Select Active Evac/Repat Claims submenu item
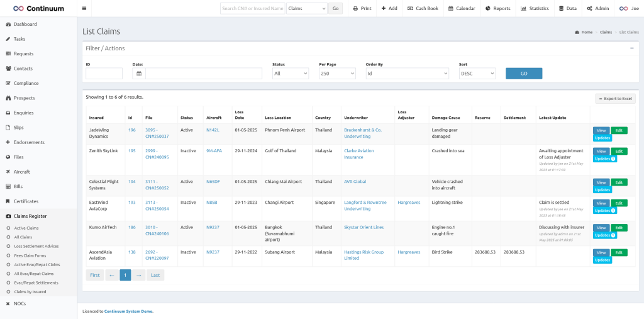 pos(37,264)
